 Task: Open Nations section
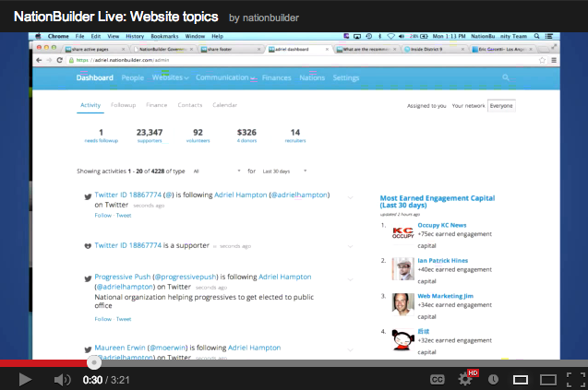click(312, 77)
